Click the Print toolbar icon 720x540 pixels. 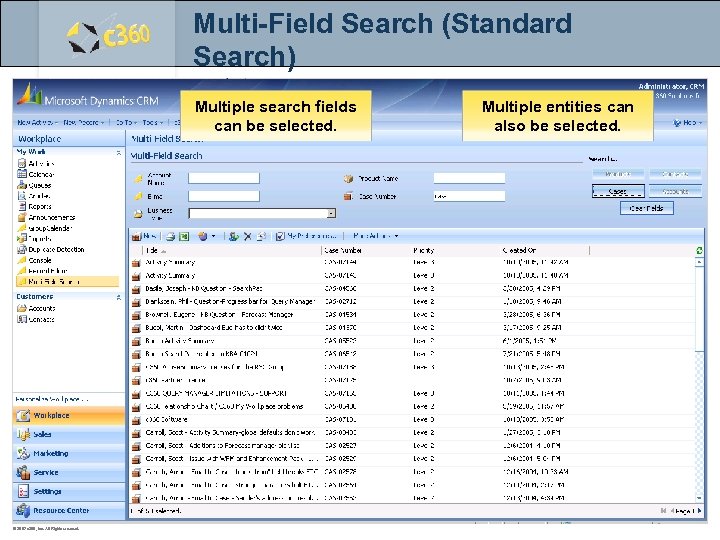[x=170, y=236]
